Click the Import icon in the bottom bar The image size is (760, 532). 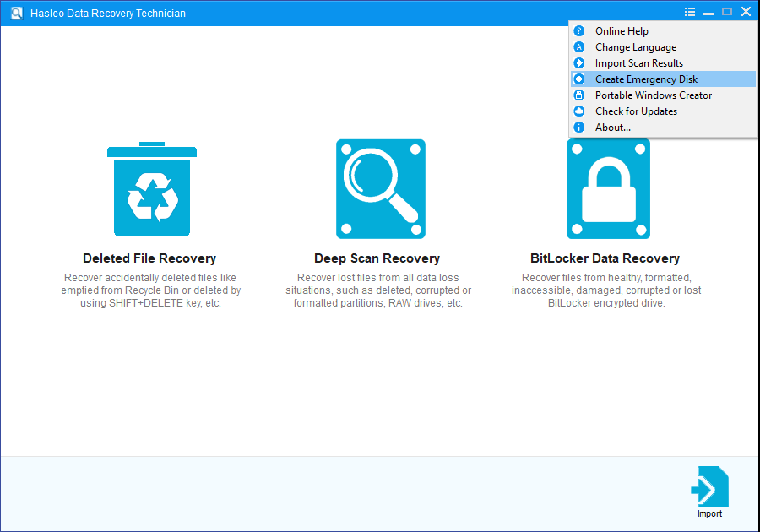709,486
